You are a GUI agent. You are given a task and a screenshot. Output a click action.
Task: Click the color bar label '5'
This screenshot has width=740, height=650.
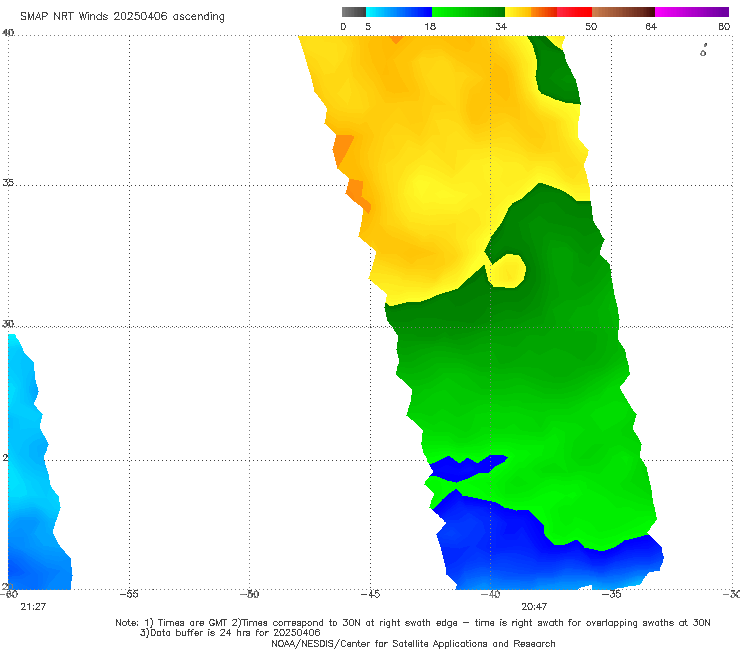[368, 26]
